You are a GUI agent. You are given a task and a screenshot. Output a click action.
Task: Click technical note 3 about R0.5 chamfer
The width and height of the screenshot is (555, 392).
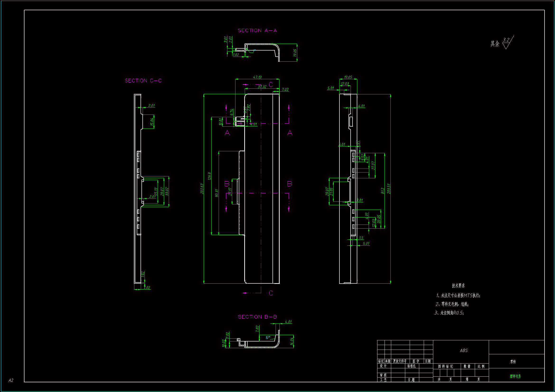449,313
